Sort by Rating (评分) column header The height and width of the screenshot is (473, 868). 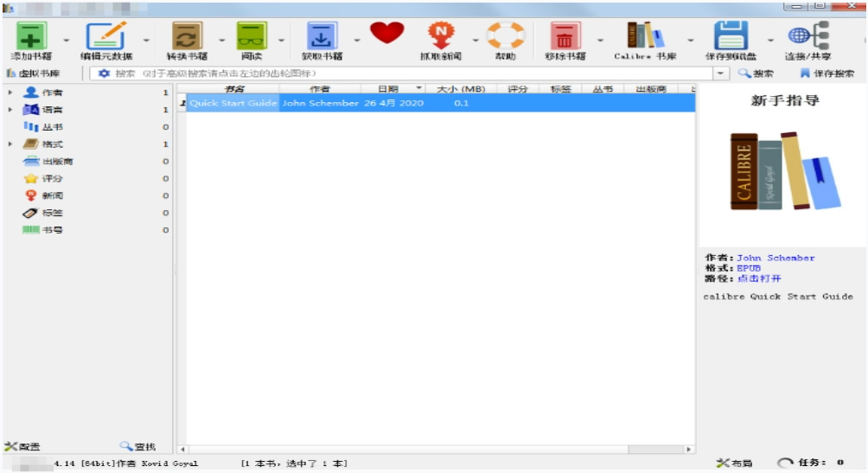pyautogui.click(x=518, y=88)
